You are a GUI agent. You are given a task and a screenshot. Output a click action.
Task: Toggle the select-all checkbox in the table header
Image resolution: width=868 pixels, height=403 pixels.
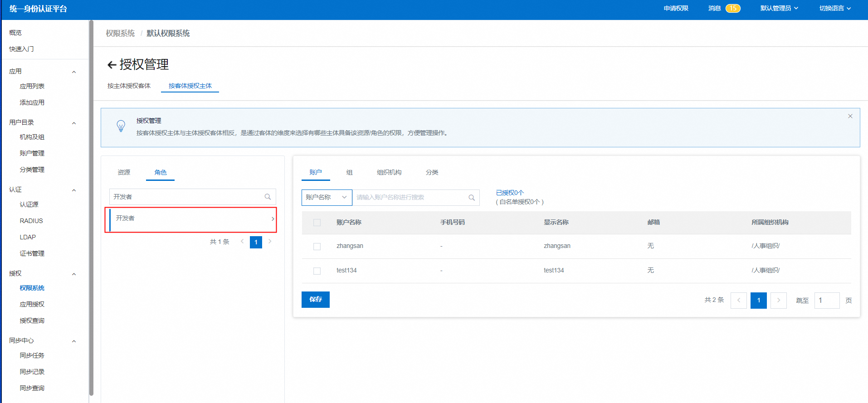pyautogui.click(x=317, y=223)
